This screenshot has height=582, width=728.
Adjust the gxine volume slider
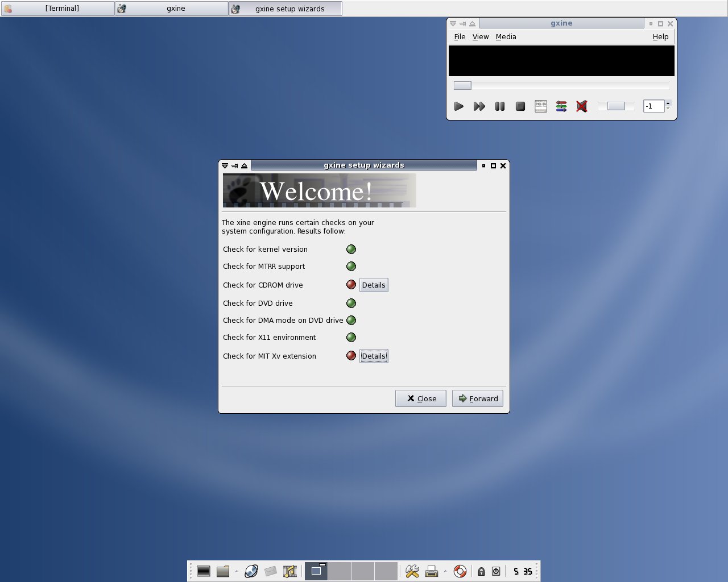tap(616, 106)
